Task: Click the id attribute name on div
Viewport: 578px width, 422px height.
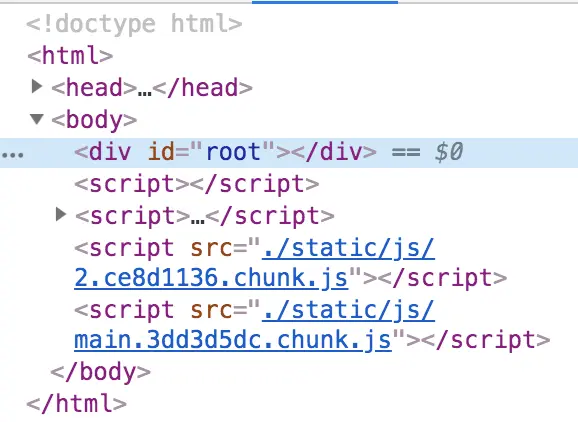Action: coord(161,153)
